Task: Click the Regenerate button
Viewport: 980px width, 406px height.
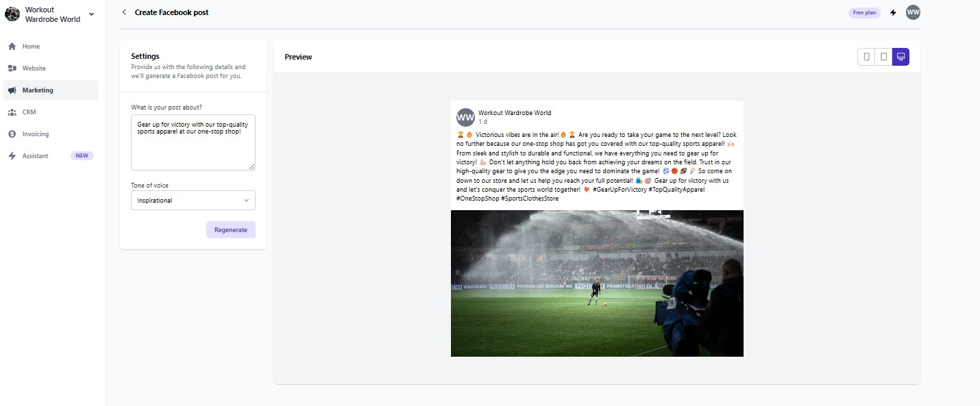Action: 231,230
